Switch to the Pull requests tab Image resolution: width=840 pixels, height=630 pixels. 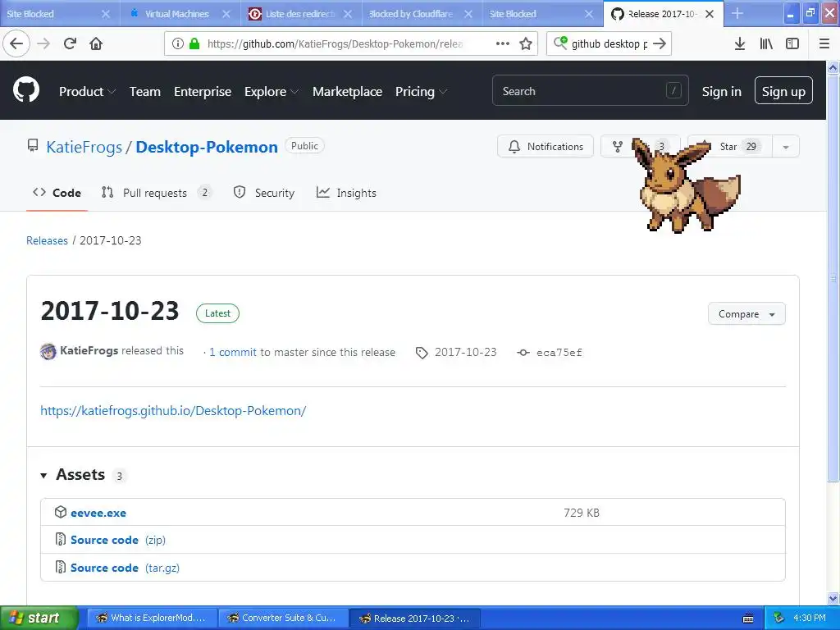click(156, 193)
